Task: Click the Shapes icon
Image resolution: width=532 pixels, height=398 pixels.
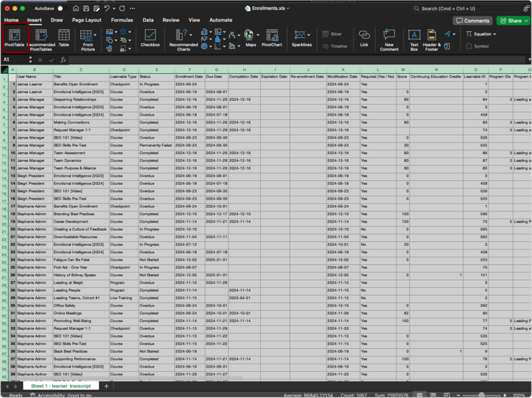Action: tap(110, 40)
